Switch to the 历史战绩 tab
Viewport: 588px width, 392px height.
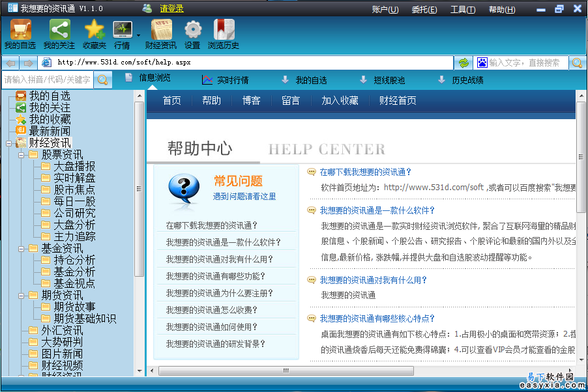coord(467,80)
